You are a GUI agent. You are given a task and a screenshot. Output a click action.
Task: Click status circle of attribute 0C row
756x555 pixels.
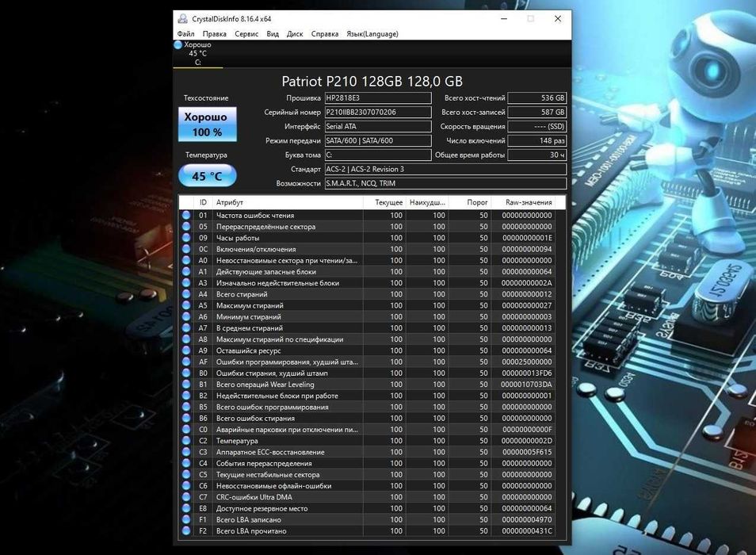click(x=186, y=249)
